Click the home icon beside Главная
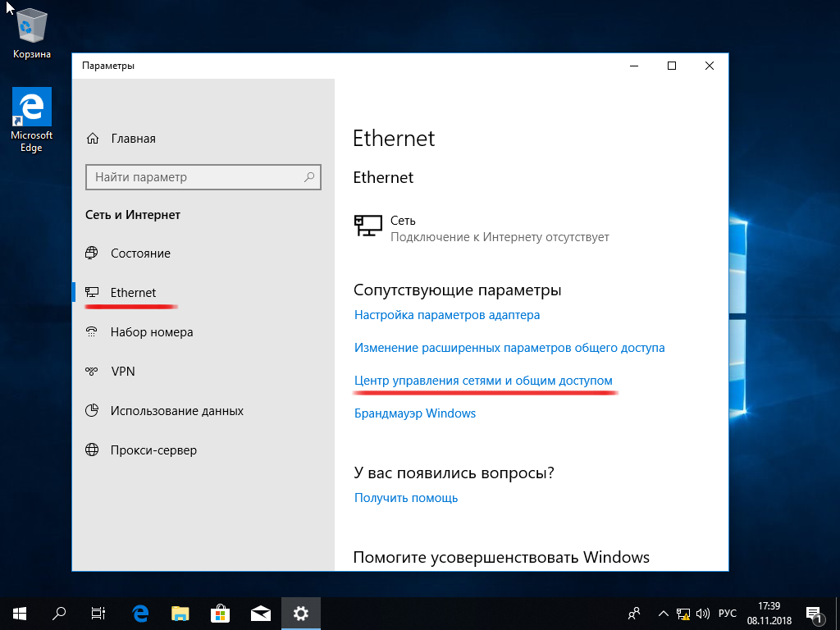This screenshot has width=840, height=630. [x=92, y=139]
